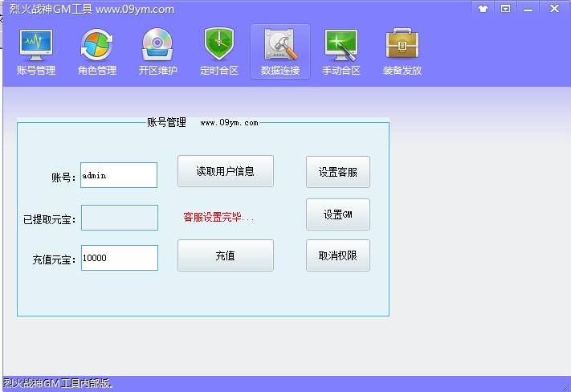Select the 开区维护 disc icon
The height and width of the screenshot is (392, 571).
pyautogui.click(x=157, y=51)
